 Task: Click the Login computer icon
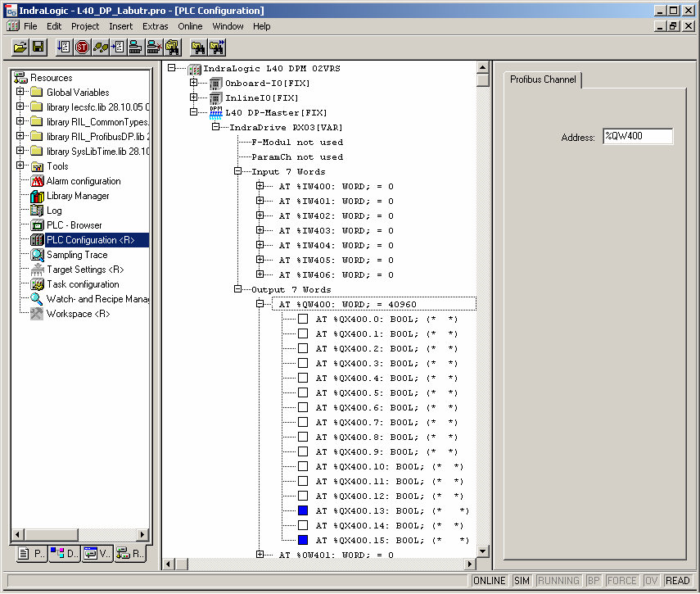[135, 47]
